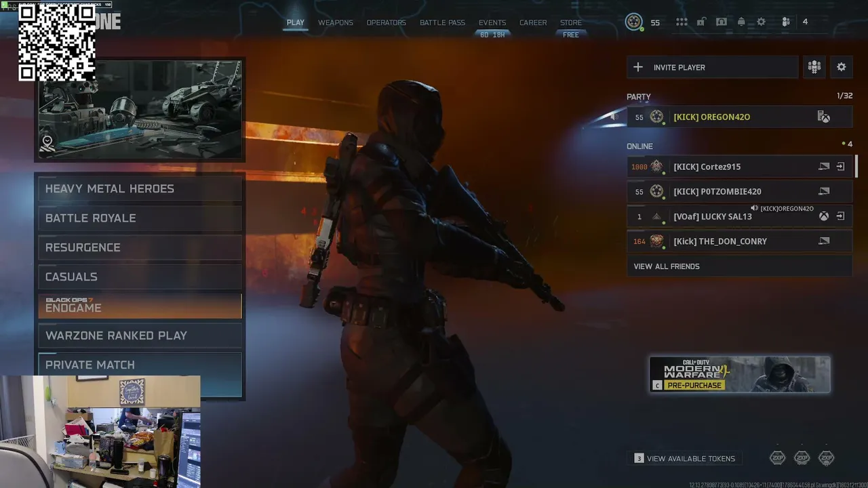868x488 pixels.
Task: Open the EVENTS tab
Action: (492, 22)
